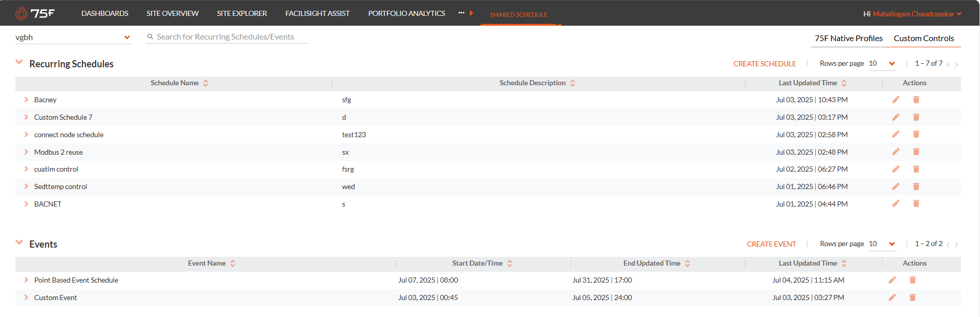The width and height of the screenshot is (980, 317).
Task: Expand Modbus 2 reuse row
Action: coord(26,152)
